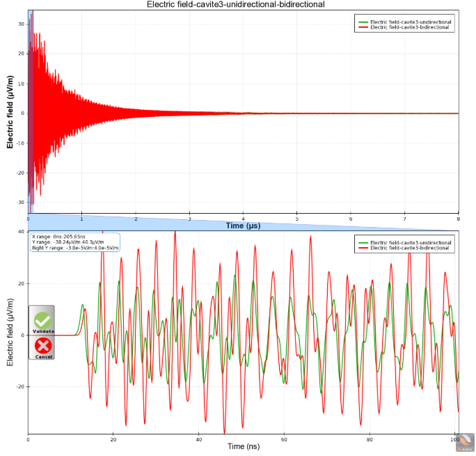Click the red Cancel cross icon
Image resolution: width=476 pixels, height=456 pixels.
pos(43,346)
